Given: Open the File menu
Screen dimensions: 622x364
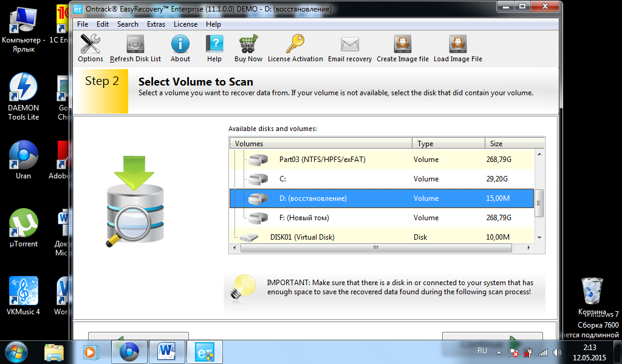Looking at the screenshot, I should tap(83, 24).
